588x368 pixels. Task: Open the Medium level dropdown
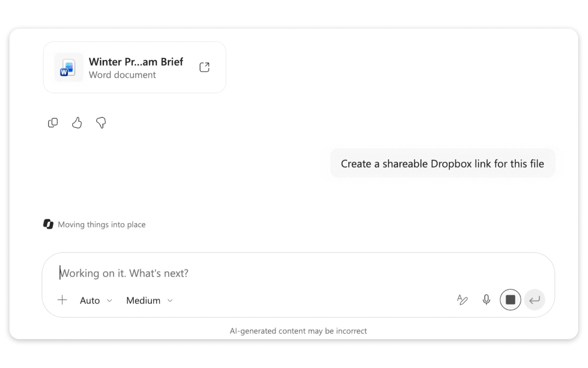150,300
